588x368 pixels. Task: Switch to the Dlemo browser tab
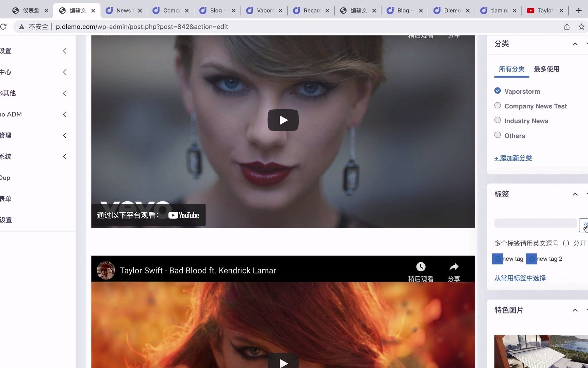pos(452,11)
